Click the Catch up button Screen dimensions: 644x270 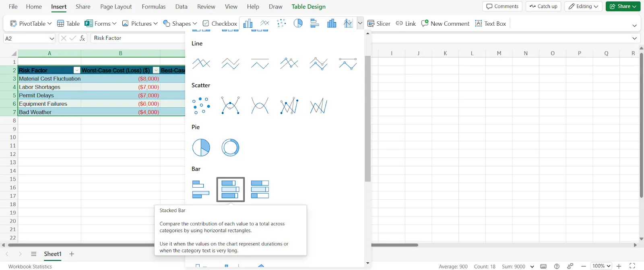(x=543, y=6)
